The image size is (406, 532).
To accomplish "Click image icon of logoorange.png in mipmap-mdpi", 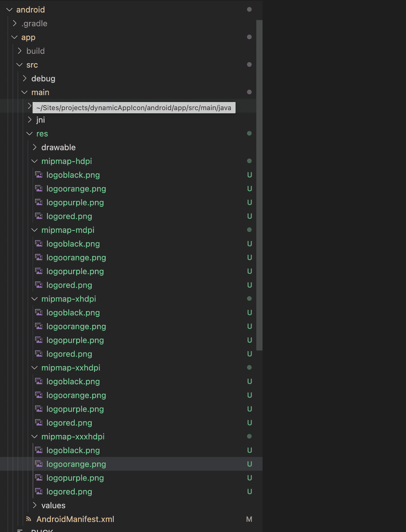I will [x=39, y=258].
